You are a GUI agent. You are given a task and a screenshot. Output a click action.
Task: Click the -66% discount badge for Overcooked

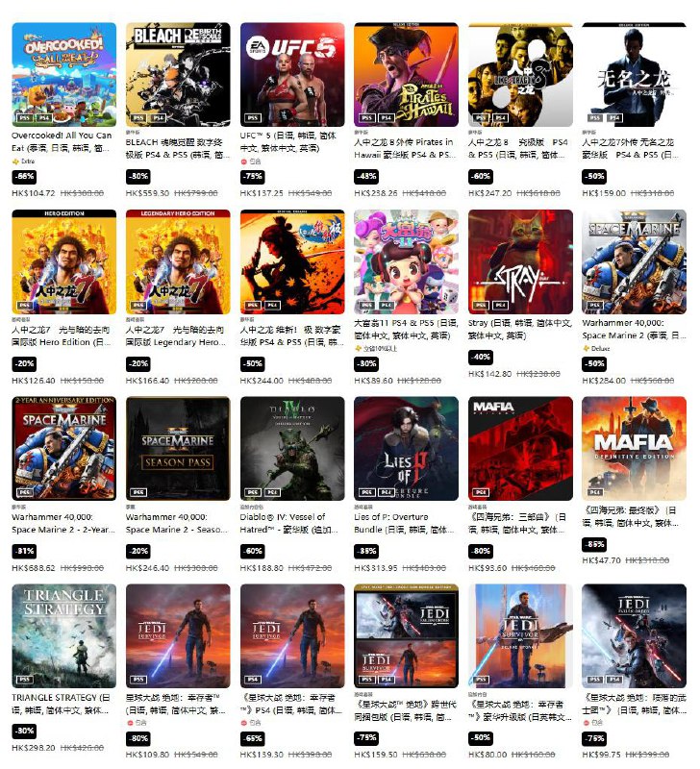click(x=24, y=177)
